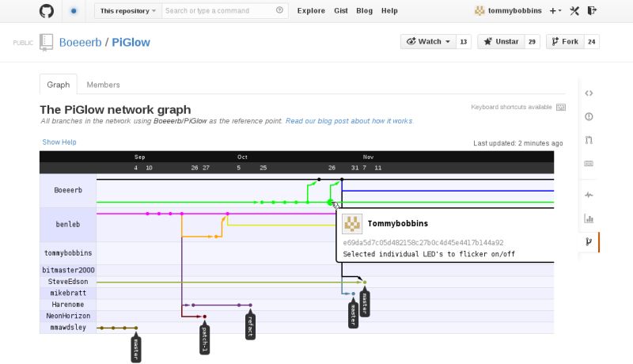
Task: Open the stargazers count 29
Action: click(532, 42)
